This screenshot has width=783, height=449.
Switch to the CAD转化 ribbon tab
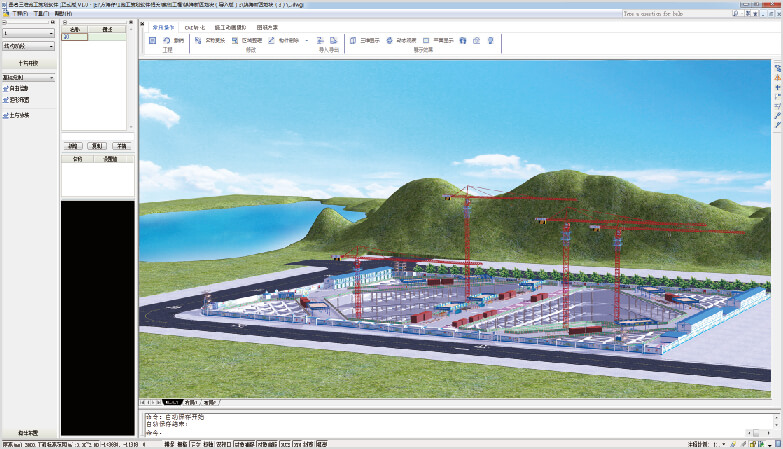193,26
